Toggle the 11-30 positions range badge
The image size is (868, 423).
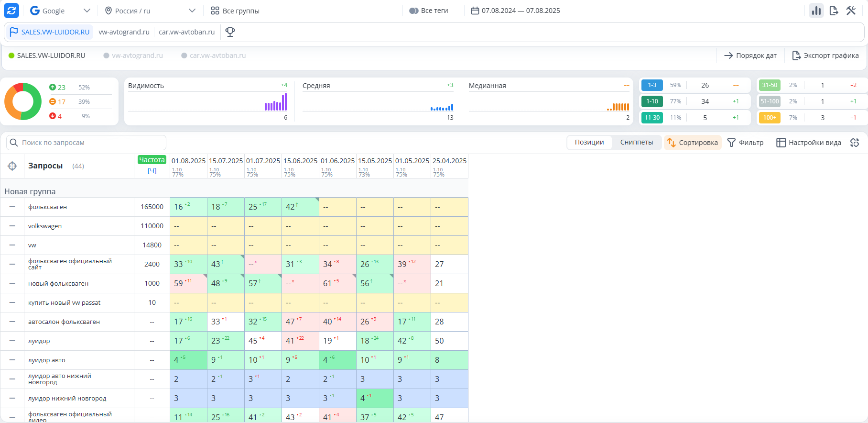[x=652, y=118]
